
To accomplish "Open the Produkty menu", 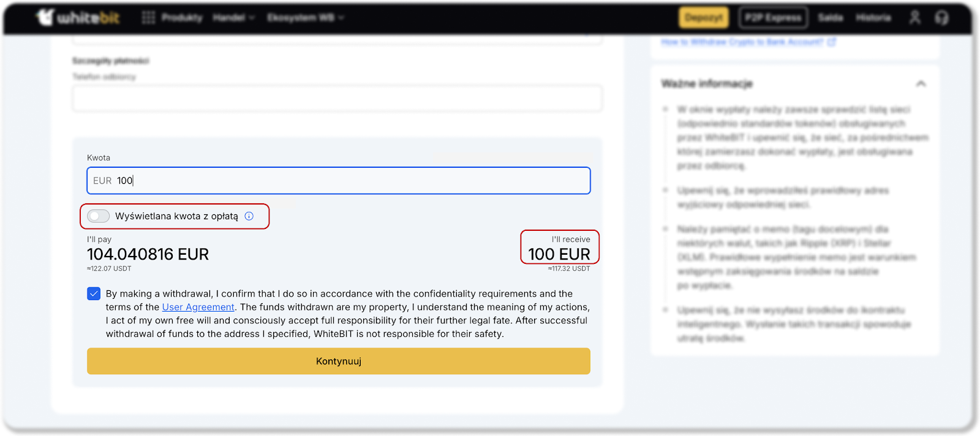I will click(182, 17).
